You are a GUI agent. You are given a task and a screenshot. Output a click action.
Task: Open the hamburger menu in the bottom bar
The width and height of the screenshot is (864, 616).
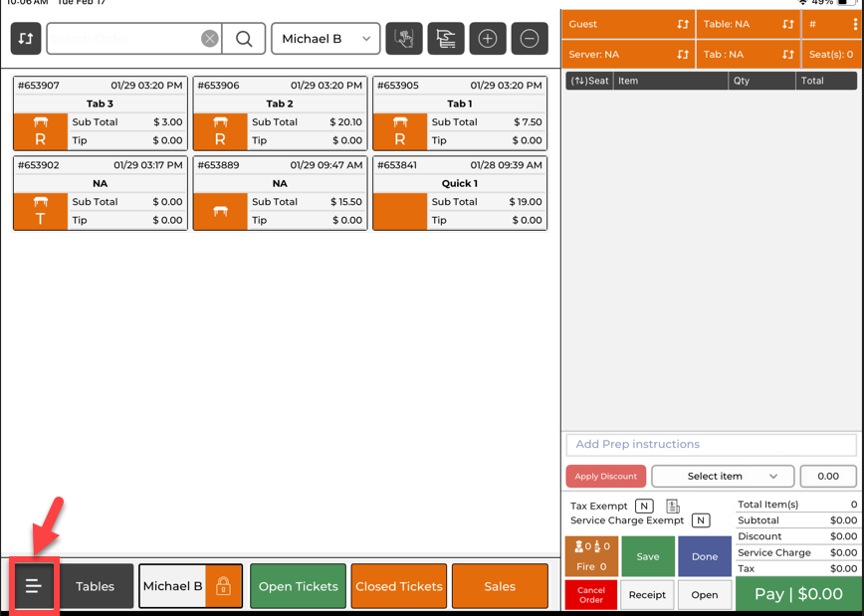coord(33,586)
